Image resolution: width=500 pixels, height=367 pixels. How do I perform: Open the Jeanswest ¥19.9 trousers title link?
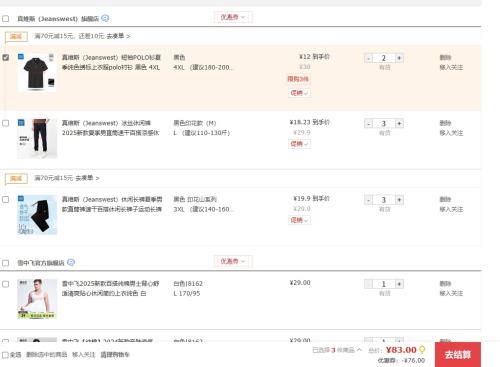[x=112, y=204]
